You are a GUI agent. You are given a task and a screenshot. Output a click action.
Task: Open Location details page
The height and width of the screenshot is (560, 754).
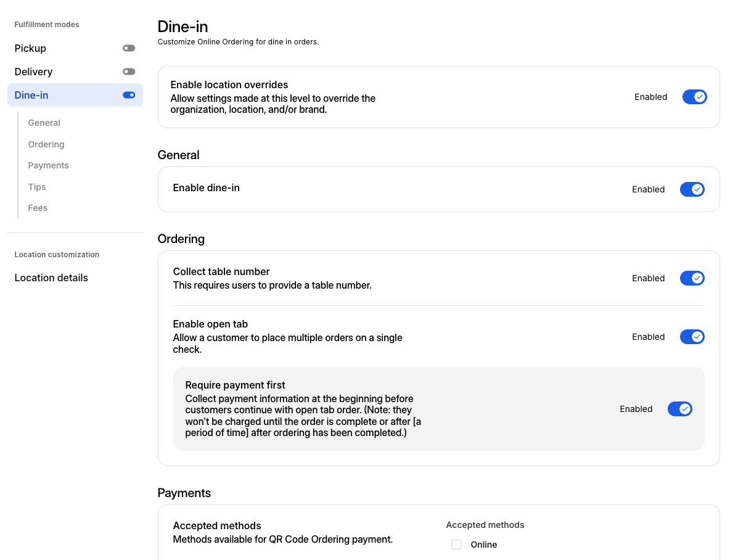tap(51, 278)
